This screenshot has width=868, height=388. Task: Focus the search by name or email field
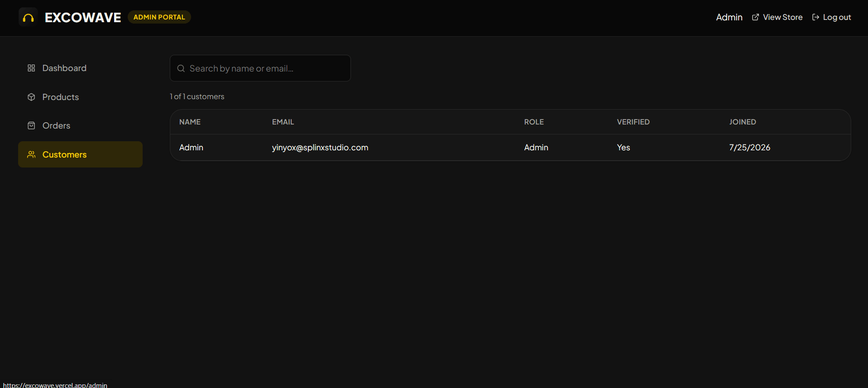[260, 68]
